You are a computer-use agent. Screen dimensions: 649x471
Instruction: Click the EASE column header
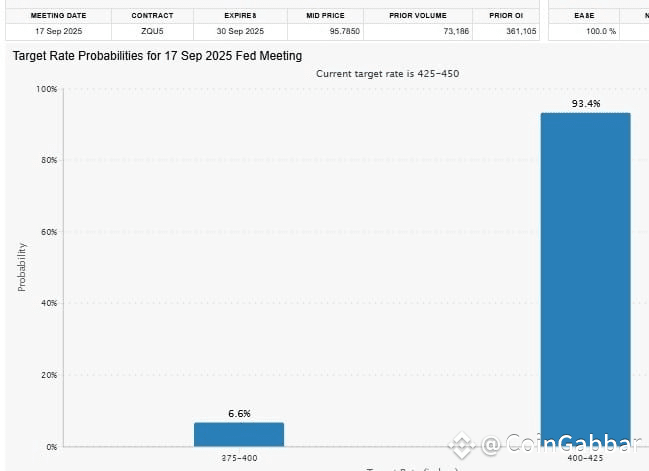[x=585, y=16]
